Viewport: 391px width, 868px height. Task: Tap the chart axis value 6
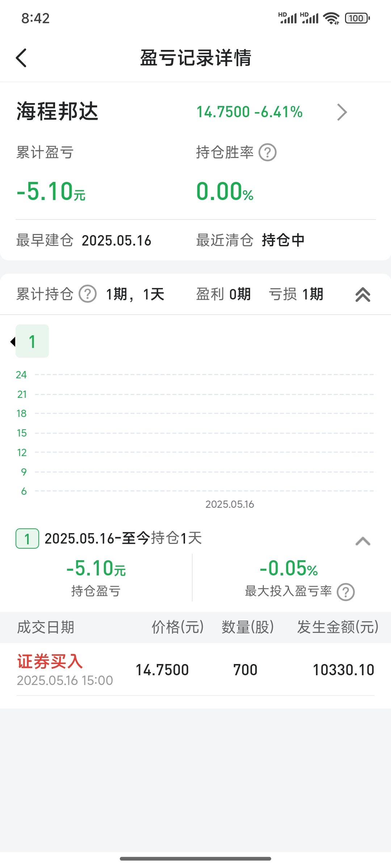24,491
